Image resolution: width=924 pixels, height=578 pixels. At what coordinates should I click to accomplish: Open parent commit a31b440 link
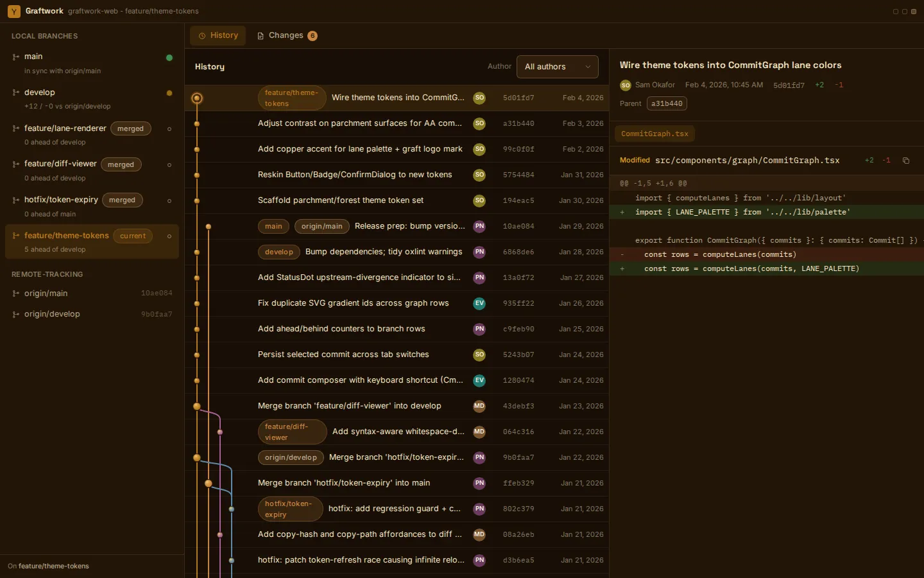[x=667, y=103]
